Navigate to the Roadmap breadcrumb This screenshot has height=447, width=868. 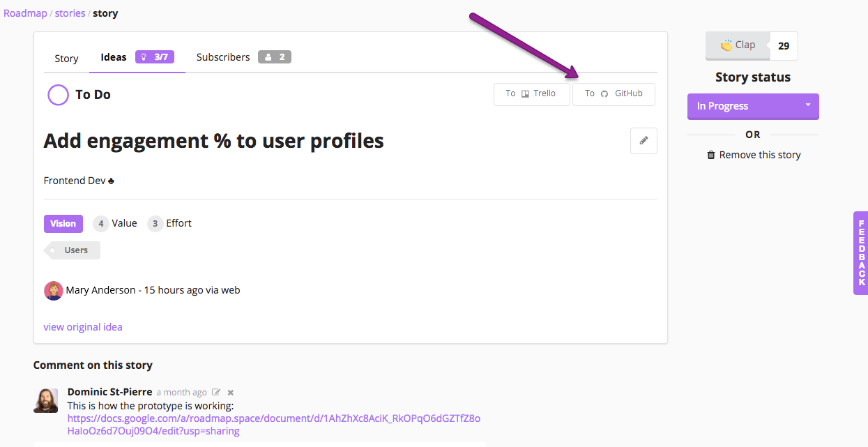tap(25, 13)
